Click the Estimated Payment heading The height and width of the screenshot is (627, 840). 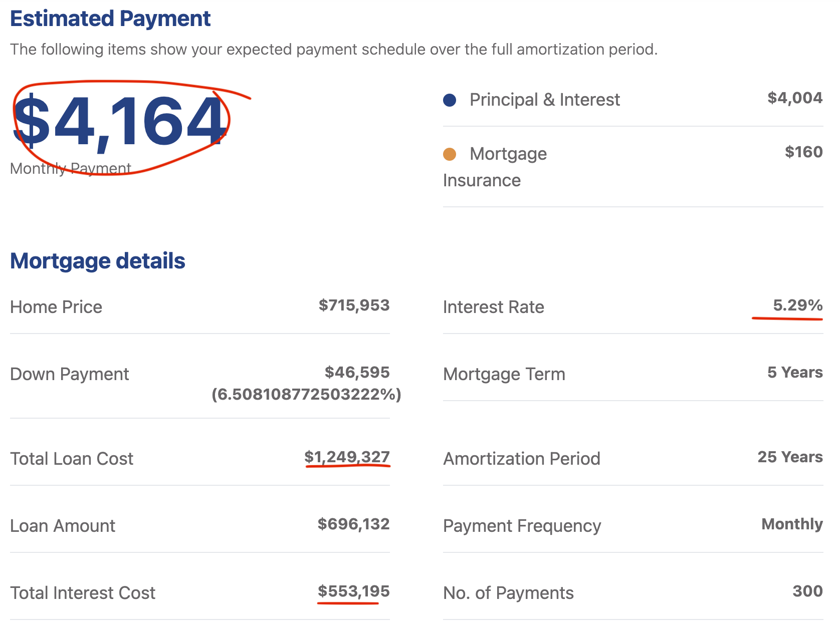tap(110, 19)
